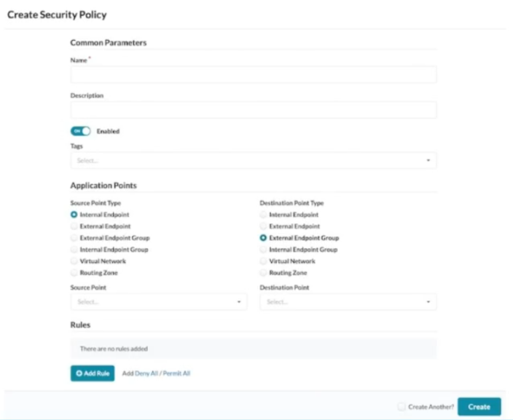Click the Create button
Image resolution: width=513 pixels, height=420 pixels.
click(479, 407)
